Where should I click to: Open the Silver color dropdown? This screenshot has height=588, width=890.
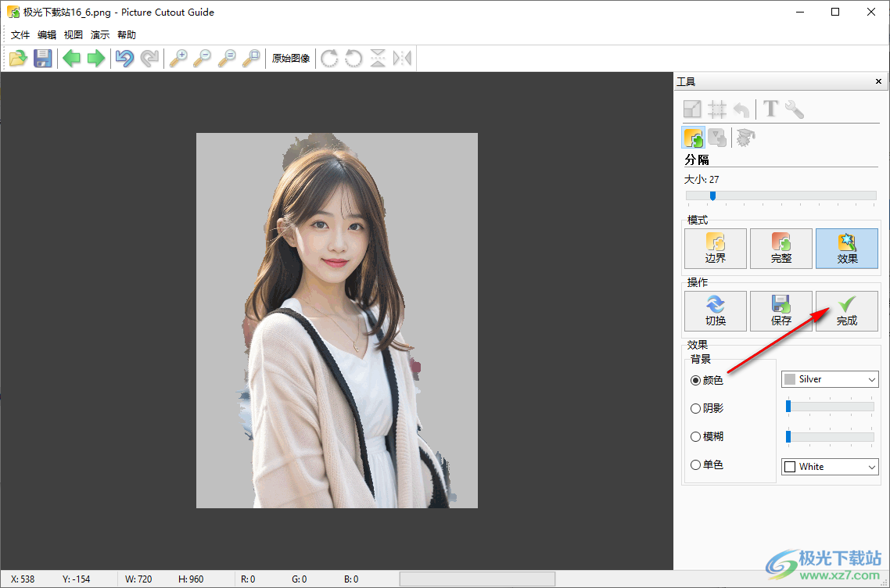(x=829, y=379)
